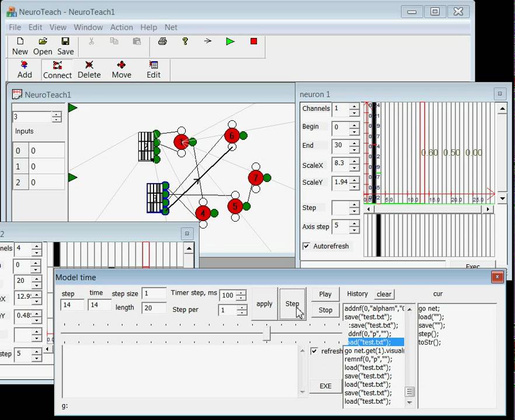This screenshot has height=420, width=515.
Task: Click the EXE button
Action: [x=325, y=386]
